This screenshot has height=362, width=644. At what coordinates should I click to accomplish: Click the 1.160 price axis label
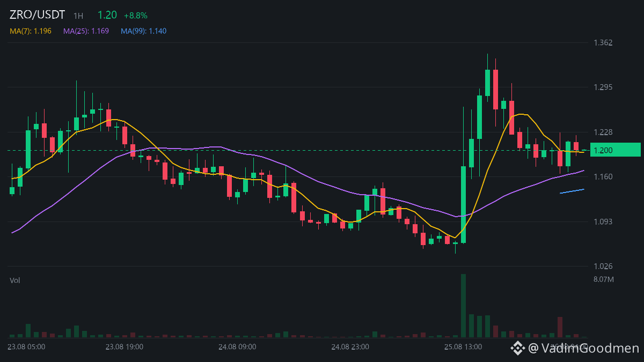pyautogui.click(x=603, y=176)
